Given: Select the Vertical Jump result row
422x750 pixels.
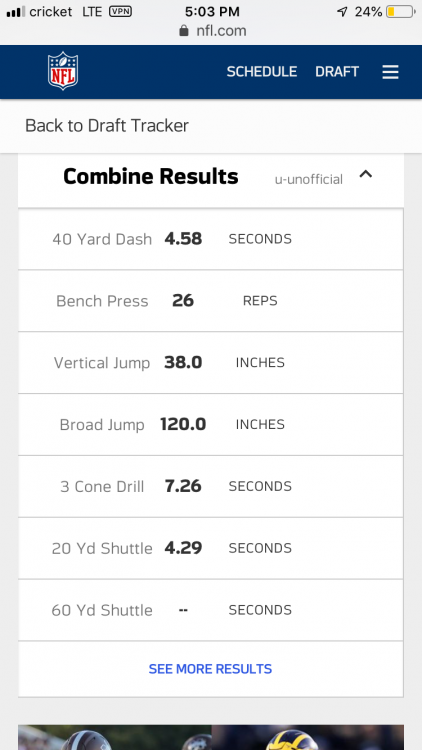Looking at the screenshot, I should point(211,363).
